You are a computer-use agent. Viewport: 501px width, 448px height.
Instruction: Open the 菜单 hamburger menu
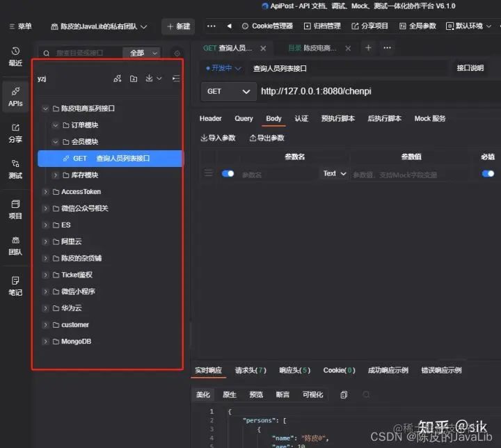[x=20, y=26]
